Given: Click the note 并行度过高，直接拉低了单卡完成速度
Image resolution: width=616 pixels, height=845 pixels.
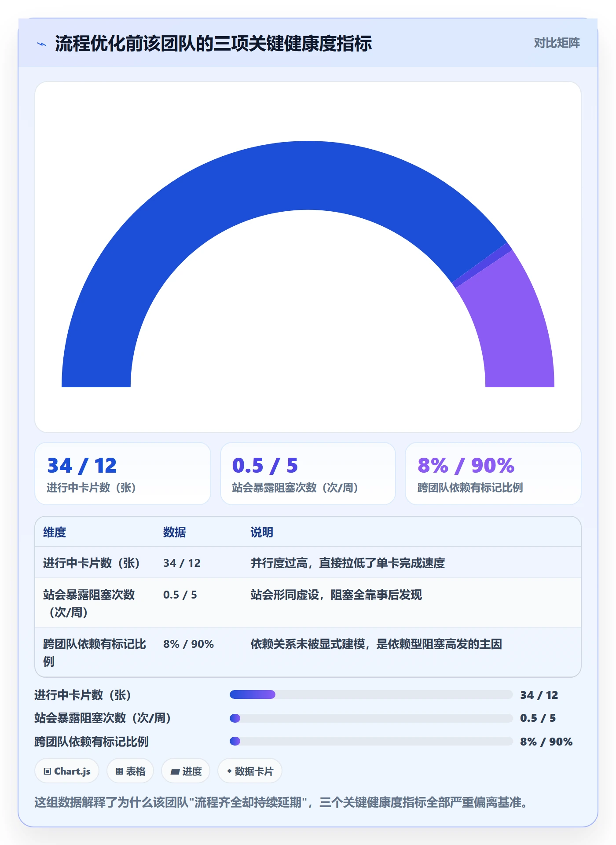Looking at the screenshot, I should pos(348,563).
